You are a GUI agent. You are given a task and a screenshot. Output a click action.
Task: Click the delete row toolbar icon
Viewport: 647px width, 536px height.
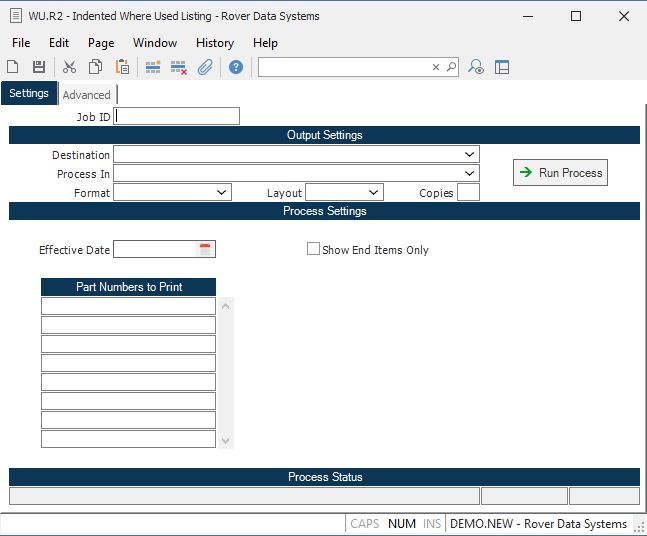tap(179, 67)
